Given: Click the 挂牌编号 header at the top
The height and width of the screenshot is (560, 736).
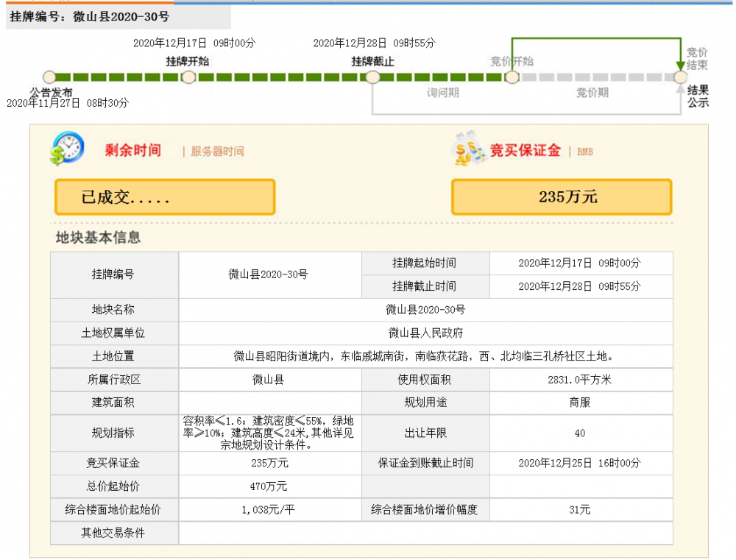Looking at the screenshot, I should click(x=90, y=16).
